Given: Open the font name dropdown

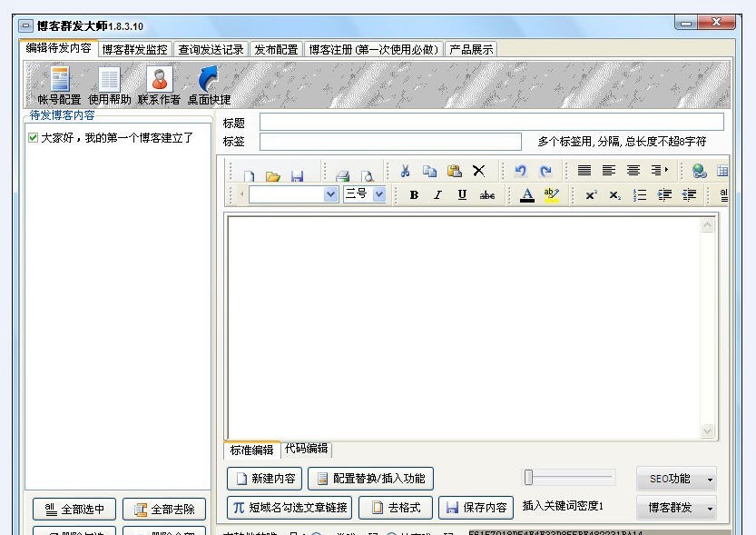Looking at the screenshot, I should pyautogui.click(x=330, y=194).
